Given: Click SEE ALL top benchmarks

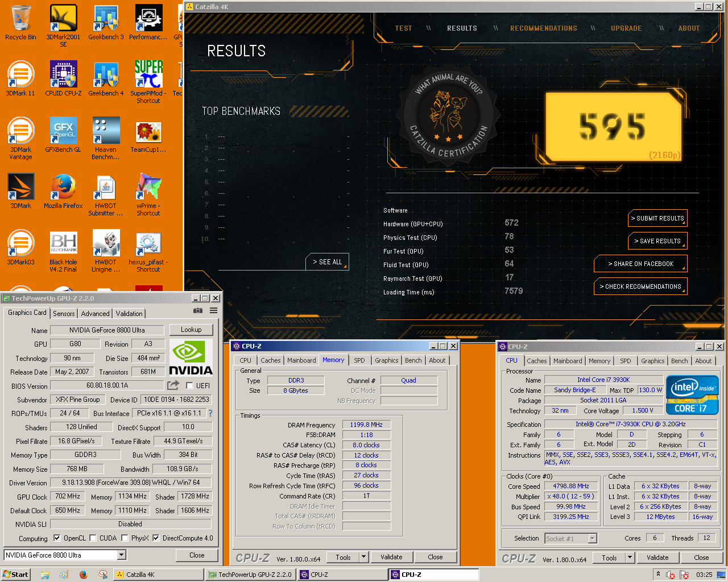Looking at the screenshot, I should pyautogui.click(x=327, y=262).
